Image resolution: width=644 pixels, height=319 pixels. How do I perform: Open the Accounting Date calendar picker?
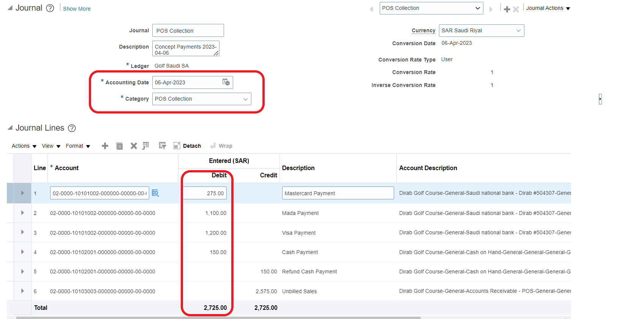[x=226, y=82]
